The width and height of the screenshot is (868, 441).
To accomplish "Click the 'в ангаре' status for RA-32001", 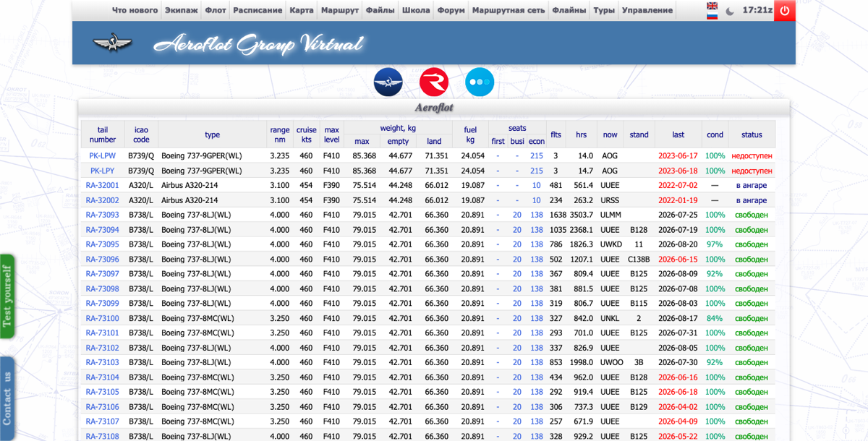I will pyautogui.click(x=752, y=186).
